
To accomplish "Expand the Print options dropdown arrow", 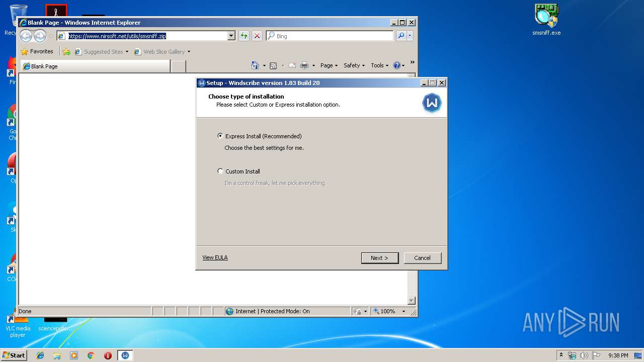I will [313, 65].
